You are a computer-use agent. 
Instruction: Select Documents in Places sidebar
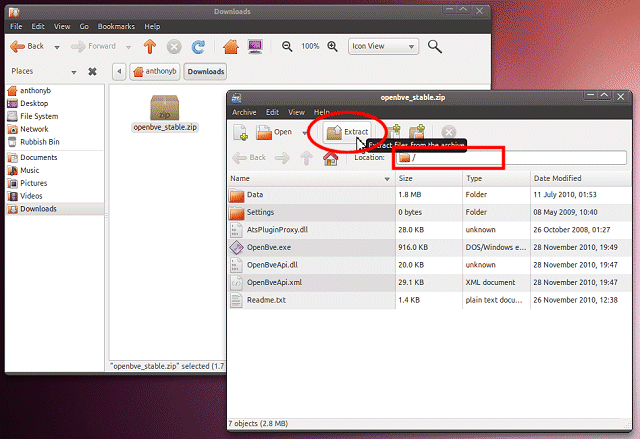click(x=55, y=157)
